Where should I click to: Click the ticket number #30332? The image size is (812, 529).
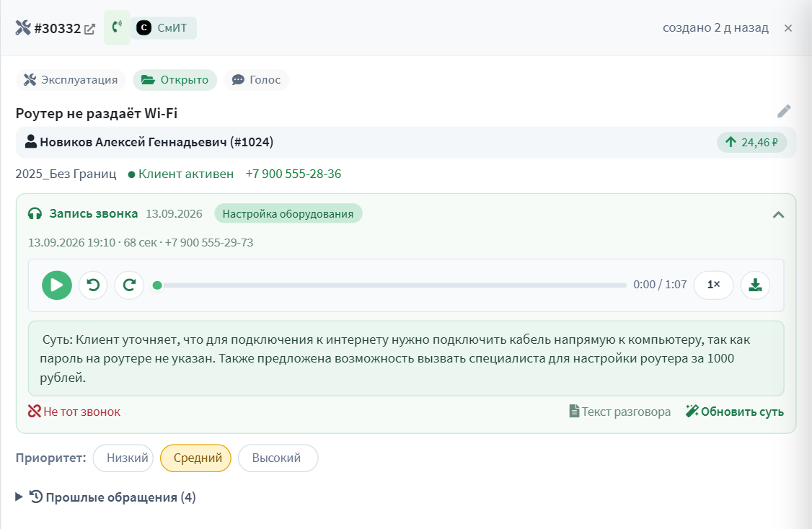[x=57, y=29]
